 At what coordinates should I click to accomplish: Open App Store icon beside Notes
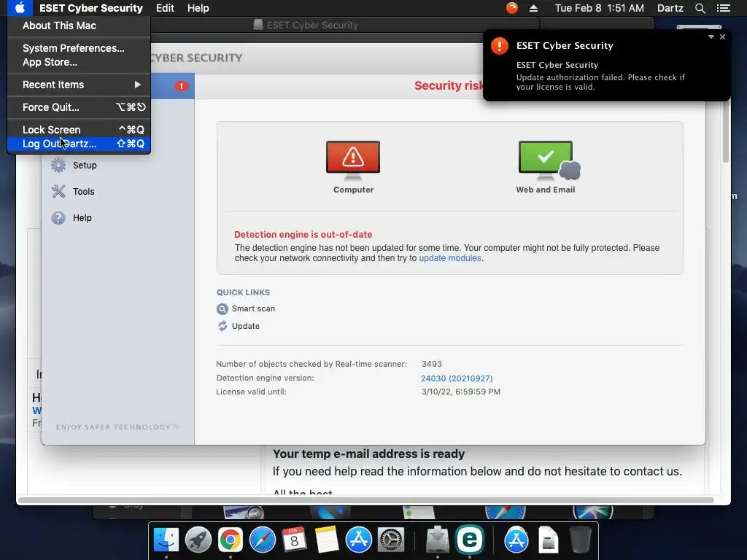pyautogui.click(x=358, y=540)
